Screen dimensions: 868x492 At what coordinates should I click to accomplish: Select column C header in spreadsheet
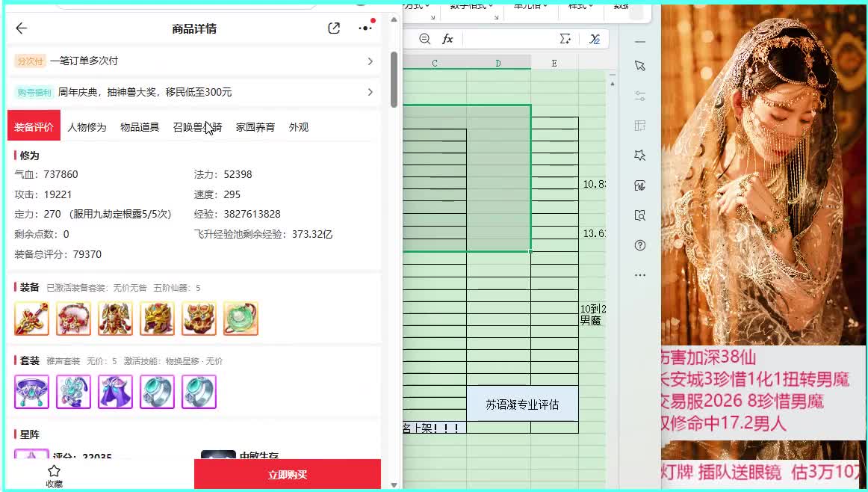(435, 63)
